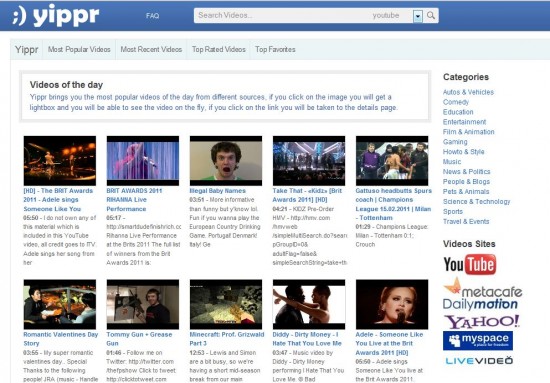Open the YouTube logo link
550x383 pixels.
[470, 264]
